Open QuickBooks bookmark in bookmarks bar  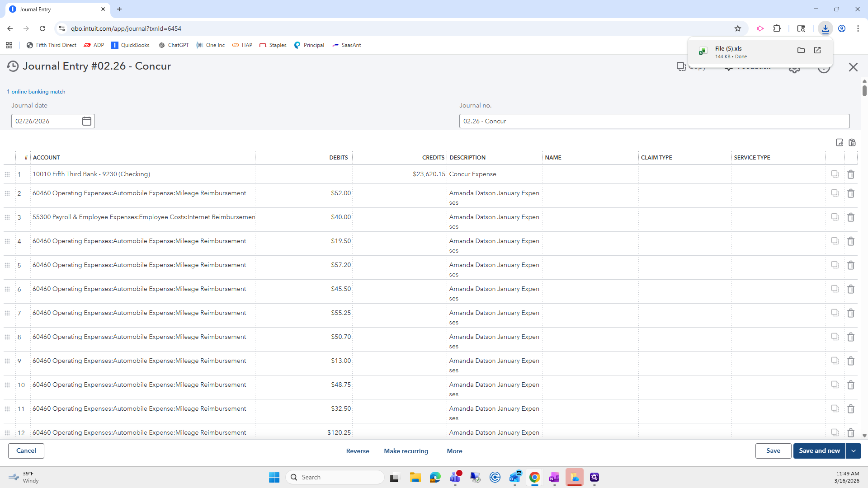coord(130,45)
